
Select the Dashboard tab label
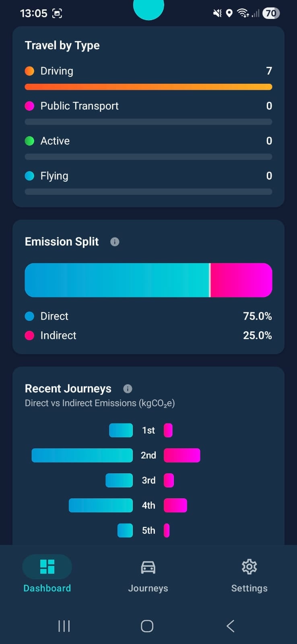(47, 588)
